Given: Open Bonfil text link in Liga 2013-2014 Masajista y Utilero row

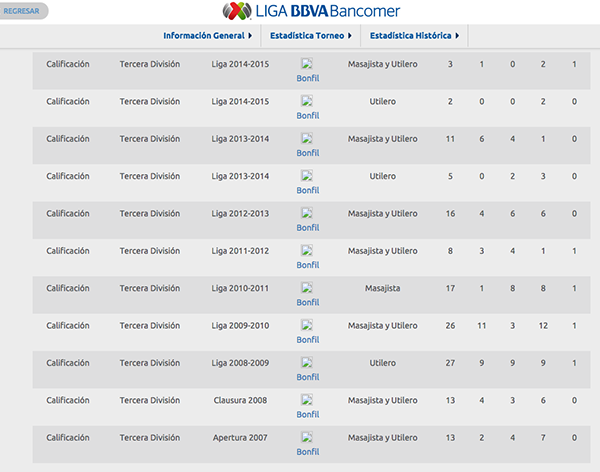Looking at the screenshot, I should click(x=308, y=153).
